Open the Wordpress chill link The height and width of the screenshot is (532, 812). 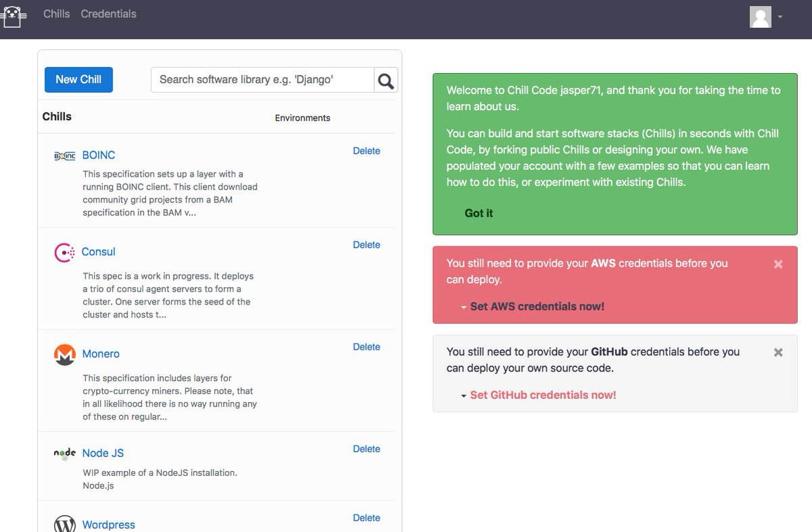(109, 525)
